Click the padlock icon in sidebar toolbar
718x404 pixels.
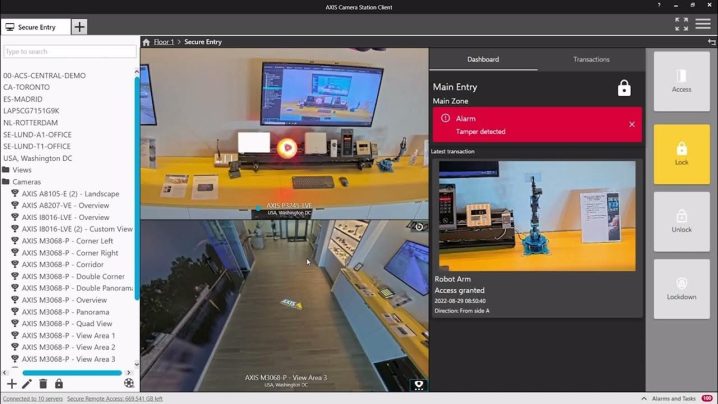click(58, 383)
